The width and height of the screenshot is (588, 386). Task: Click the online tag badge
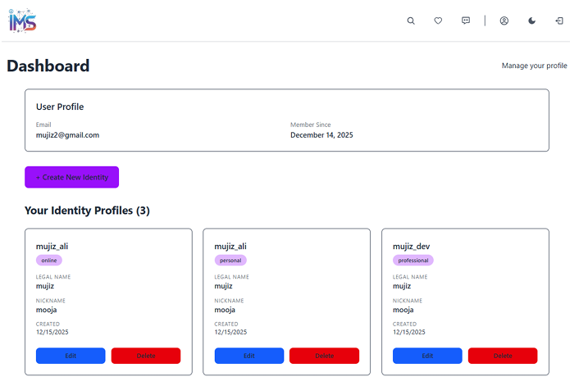[x=49, y=261]
